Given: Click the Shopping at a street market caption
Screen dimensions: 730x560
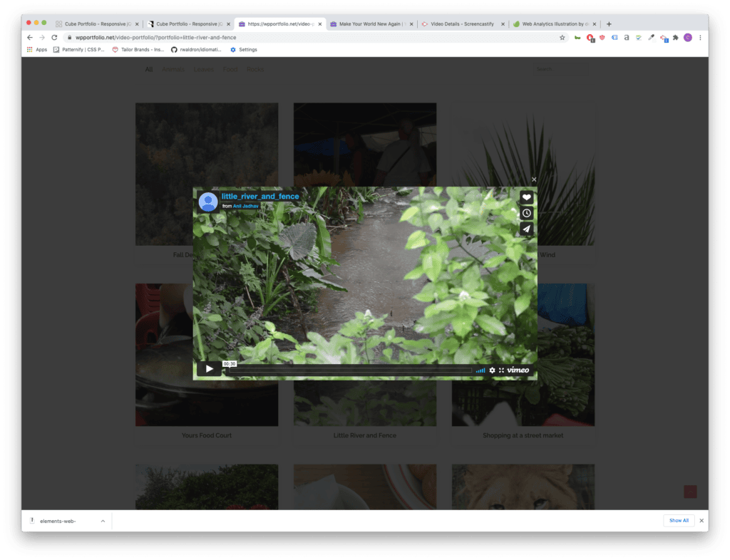Looking at the screenshot, I should (x=523, y=436).
